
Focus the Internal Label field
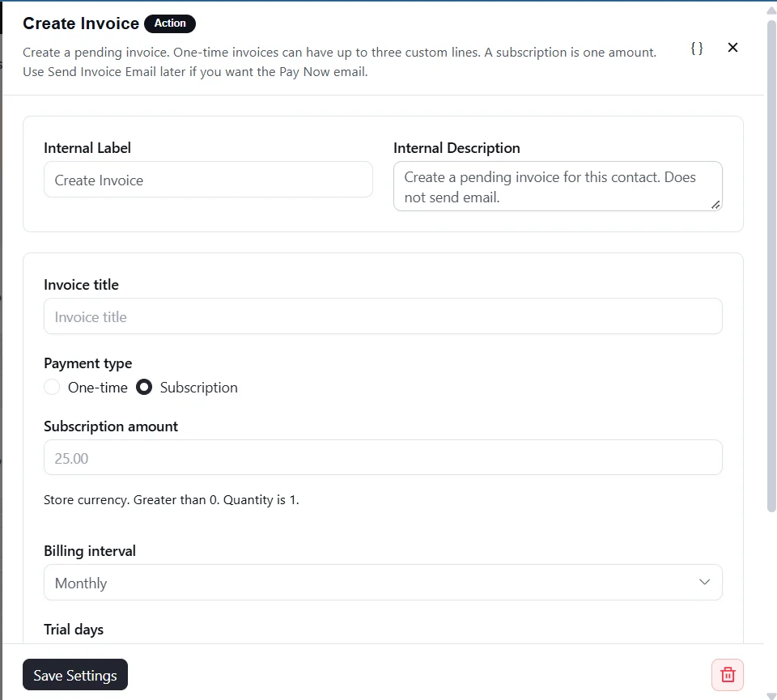coord(208,180)
